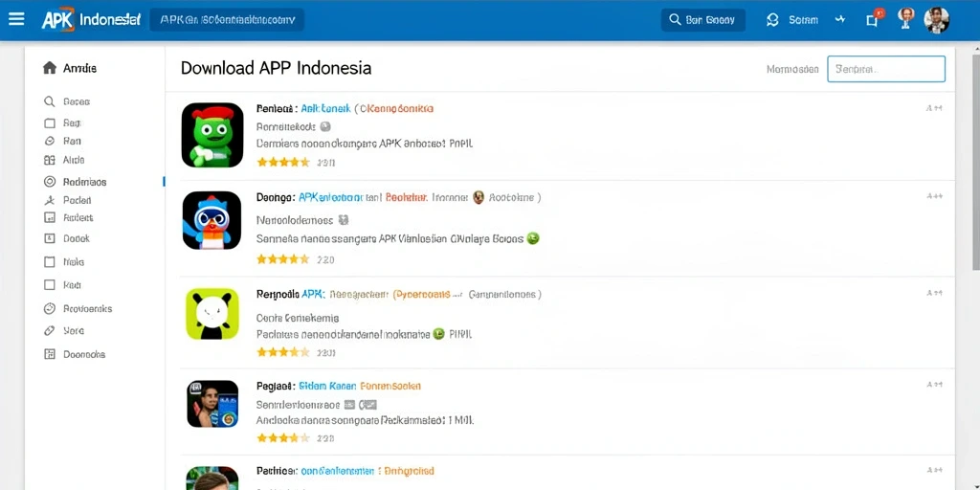This screenshot has height=490, width=980.
Task: Open the red 'Bedeher' link
Action: tap(406, 197)
